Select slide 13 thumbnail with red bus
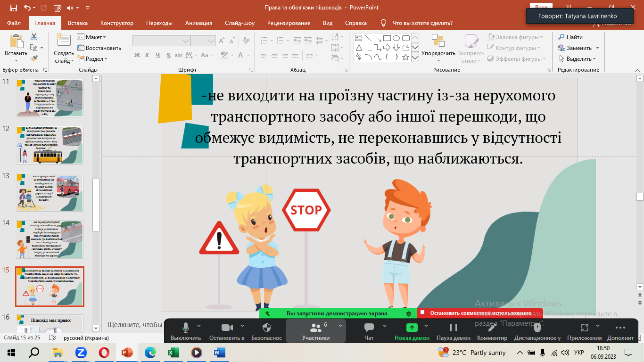The image size is (644, 362). coord(50,192)
